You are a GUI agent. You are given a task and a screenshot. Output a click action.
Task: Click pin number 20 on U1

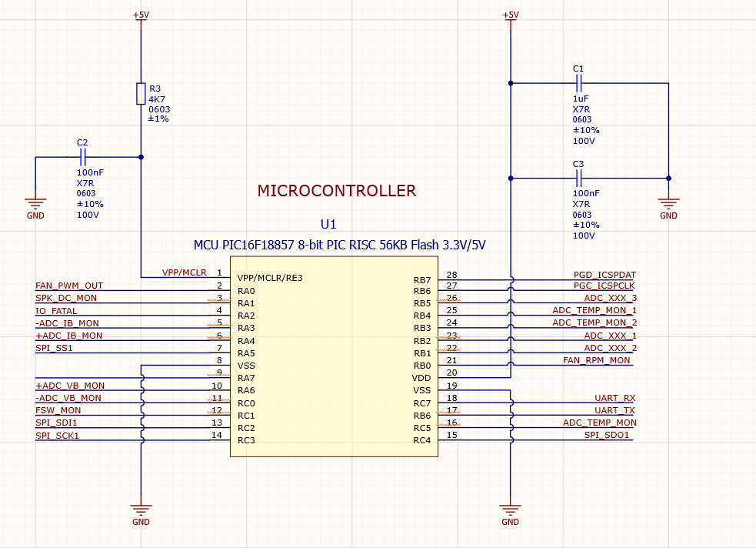(x=451, y=373)
